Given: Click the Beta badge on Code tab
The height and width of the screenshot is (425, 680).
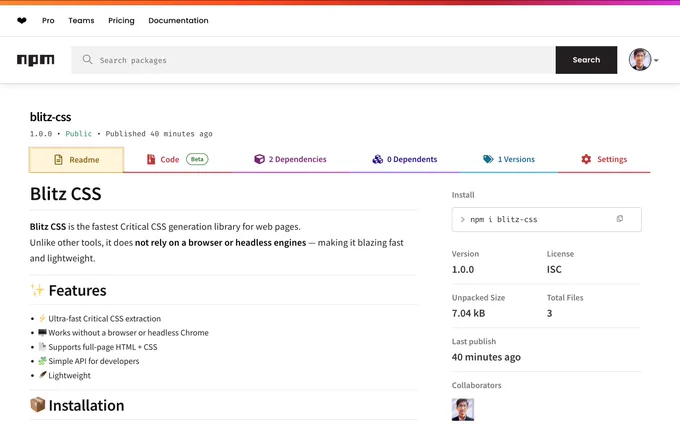Looking at the screenshot, I should (x=197, y=159).
